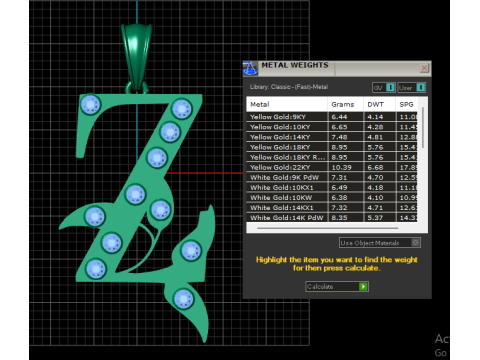Image resolution: width=480 pixels, height=360 pixels.
Task: Click the SPG column header
Action: [406, 104]
